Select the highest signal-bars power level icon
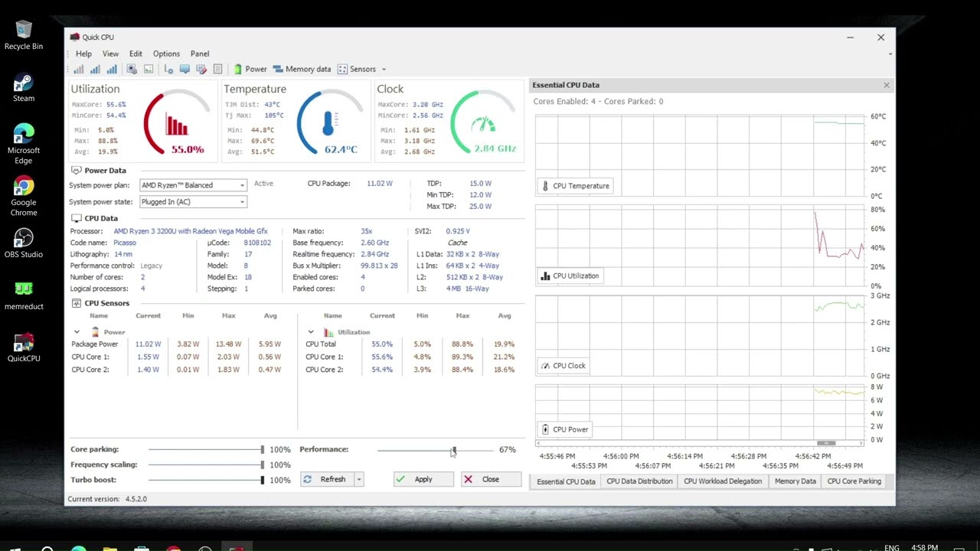Viewport: 980px width, 551px height. 112,69
